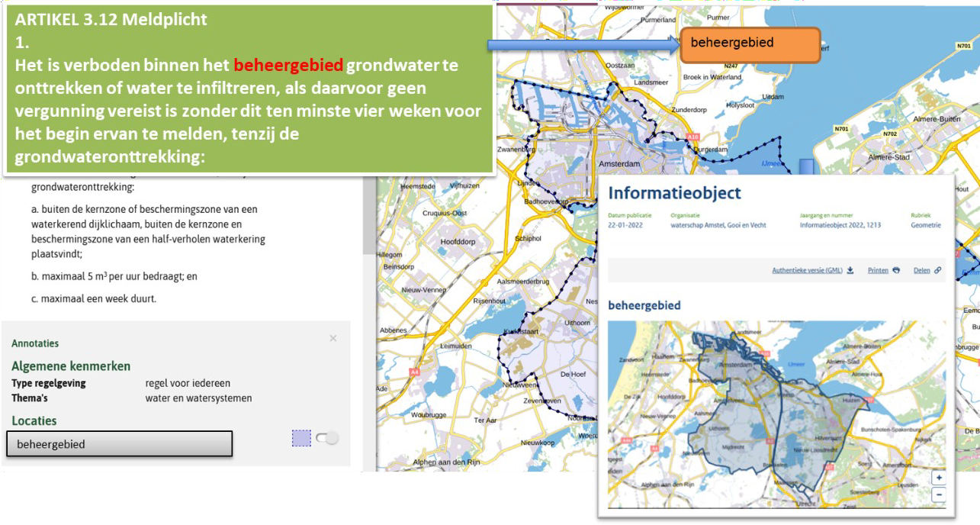Screen dimensions: 980x525
Task: Click the purple dashed beheergebied legend swatch
Action: (x=301, y=437)
